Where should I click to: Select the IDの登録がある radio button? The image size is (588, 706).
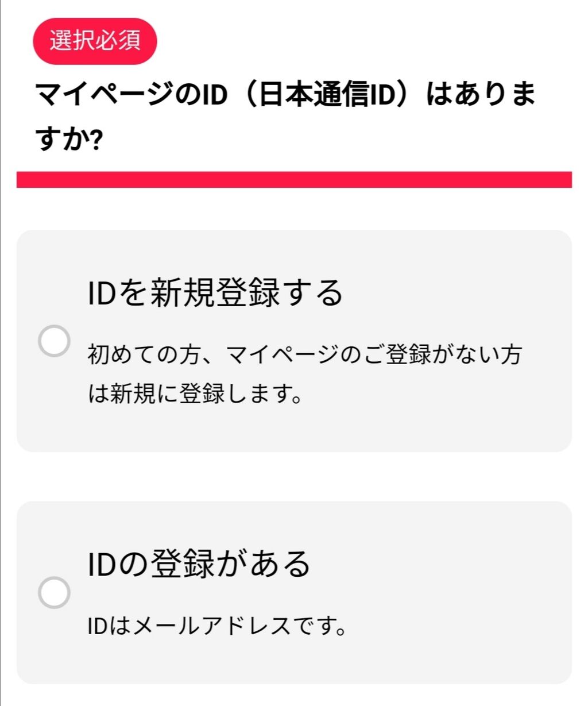point(54,592)
